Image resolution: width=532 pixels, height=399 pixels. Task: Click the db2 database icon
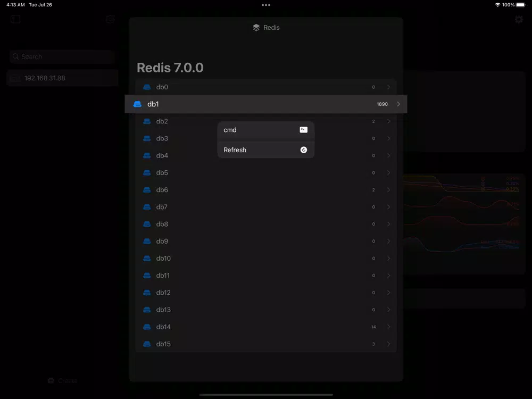(x=147, y=121)
